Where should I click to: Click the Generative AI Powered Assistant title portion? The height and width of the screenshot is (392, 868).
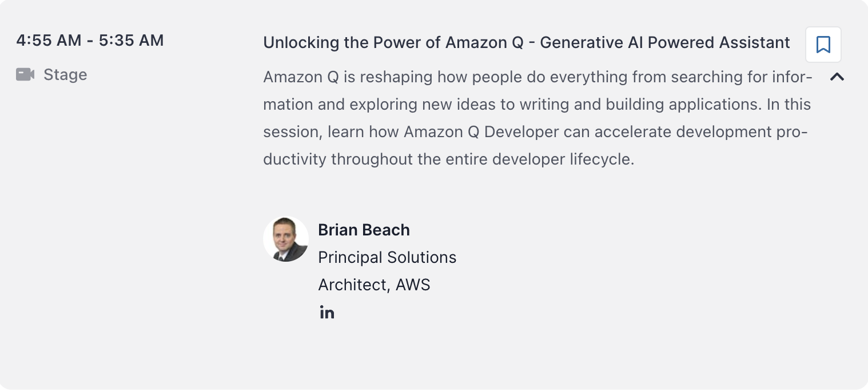[x=665, y=43]
